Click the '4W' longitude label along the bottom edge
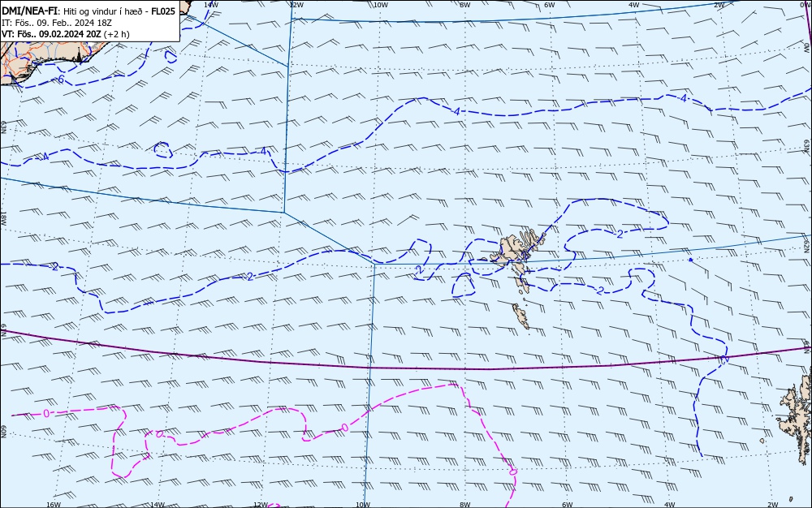 click(x=669, y=505)
